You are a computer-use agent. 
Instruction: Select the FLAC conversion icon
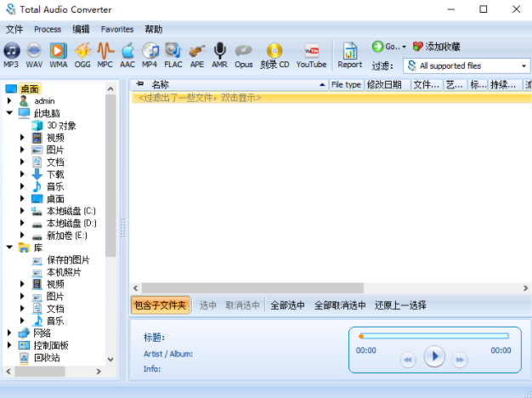[173, 54]
